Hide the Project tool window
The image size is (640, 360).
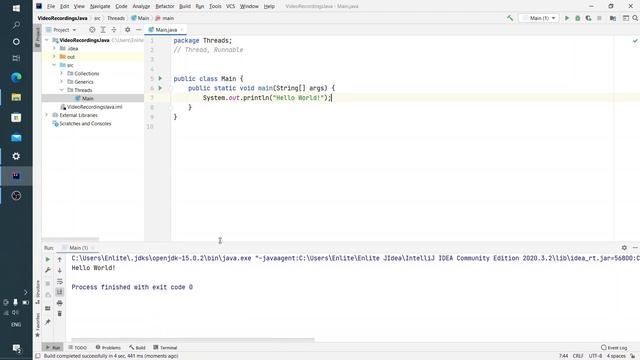point(138,30)
